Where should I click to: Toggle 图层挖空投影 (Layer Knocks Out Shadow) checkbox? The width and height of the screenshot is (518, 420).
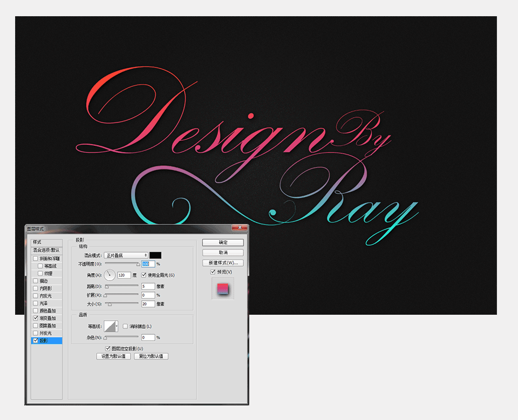point(108,348)
